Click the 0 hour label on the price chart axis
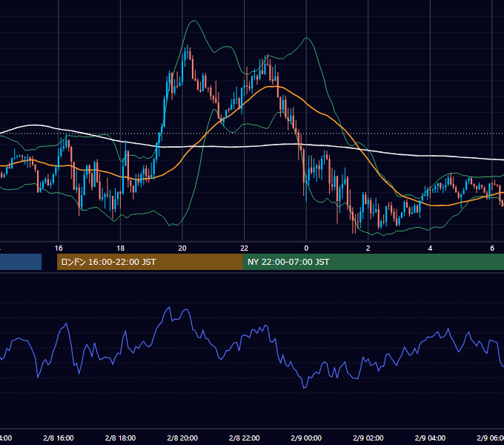Screen dimensions: 504x445 (x=306, y=248)
